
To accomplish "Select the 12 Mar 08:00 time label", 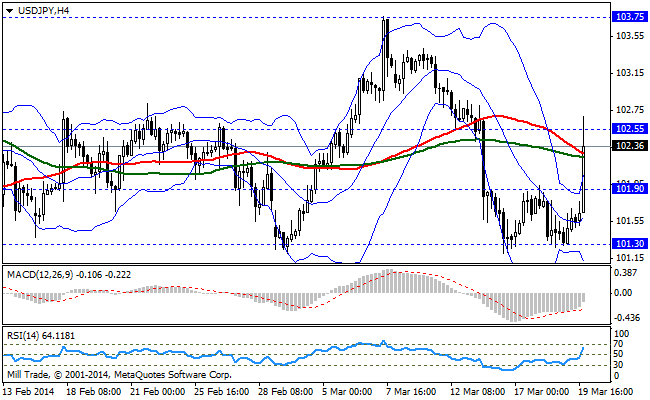I will [478, 391].
